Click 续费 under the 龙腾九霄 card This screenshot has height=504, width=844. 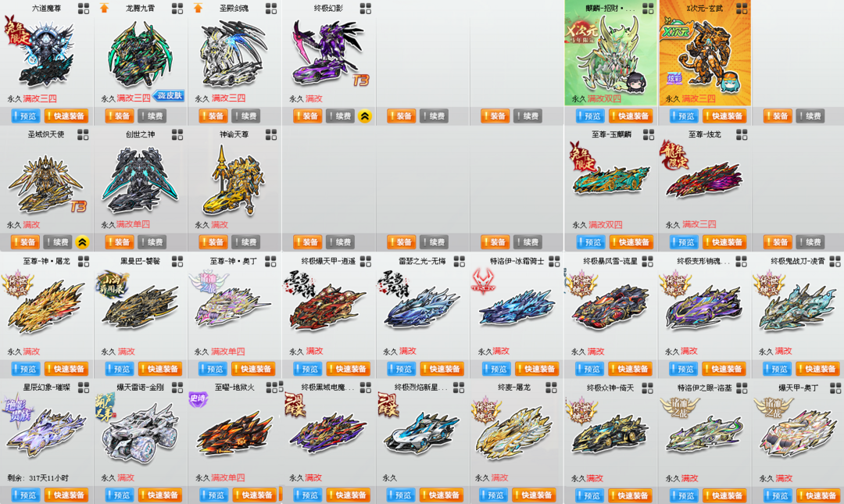pyautogui.click(x=152, y=116)
